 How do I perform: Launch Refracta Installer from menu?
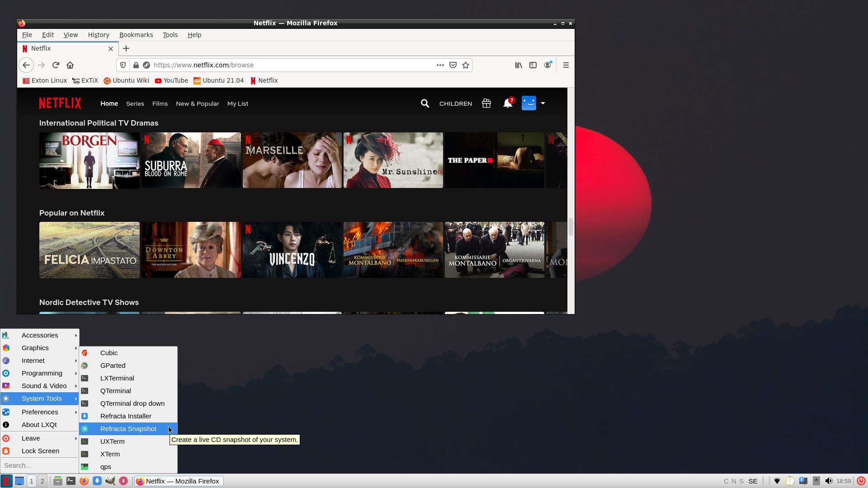[x=128, y=416]
